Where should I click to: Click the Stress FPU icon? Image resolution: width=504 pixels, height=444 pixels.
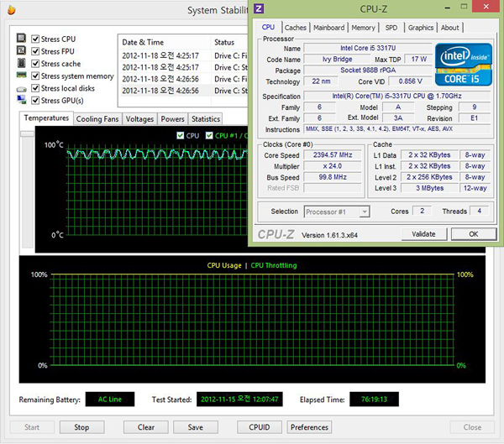tap(22, 50)
